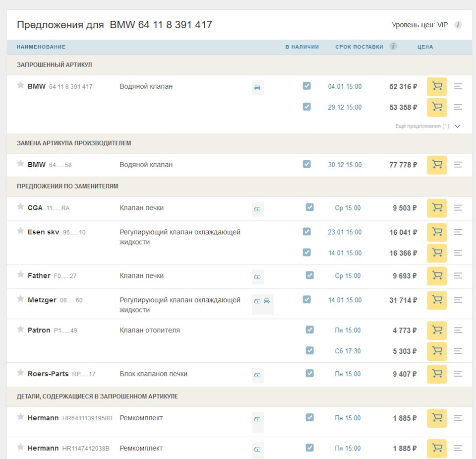Open delivery date 04.01 15:00 link
The width and height of the screenshot is (476, 459).
pos(345,86)
